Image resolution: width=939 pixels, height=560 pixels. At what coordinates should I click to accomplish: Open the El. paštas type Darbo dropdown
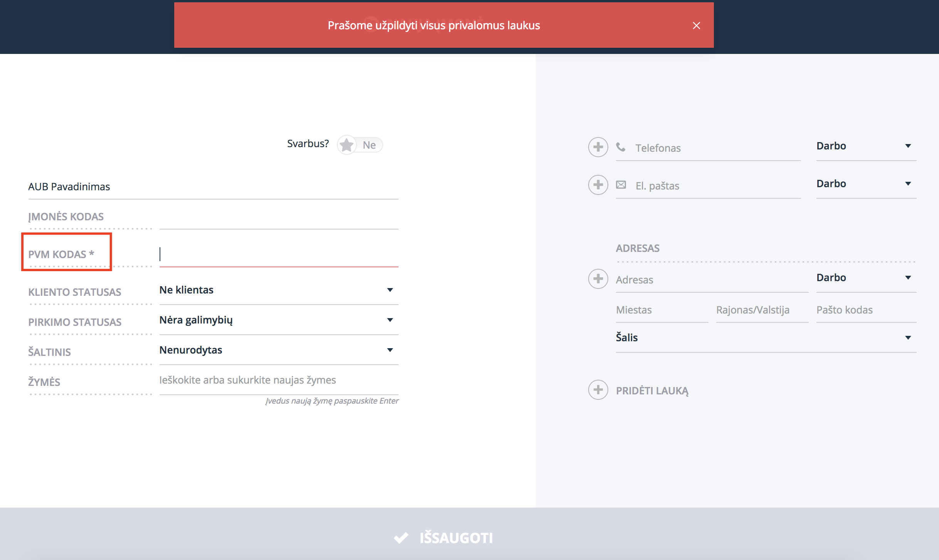click(x=866, y=184)
